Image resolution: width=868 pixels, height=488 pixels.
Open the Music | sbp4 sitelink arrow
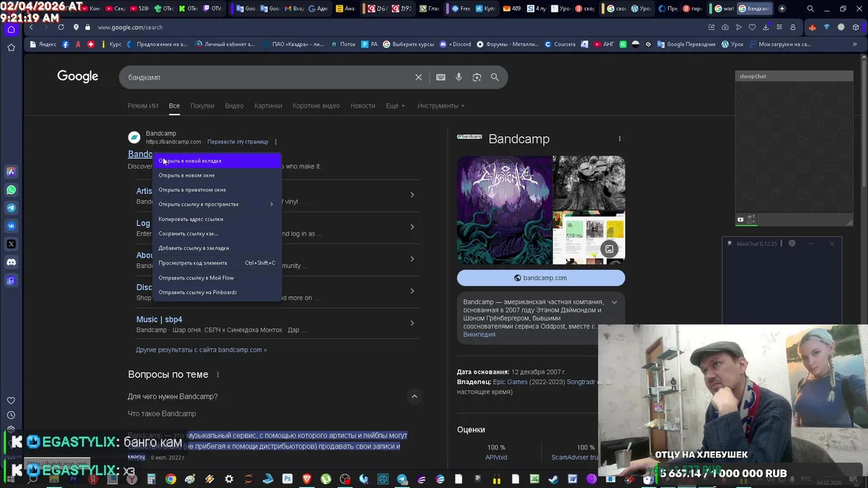[412, 323]
